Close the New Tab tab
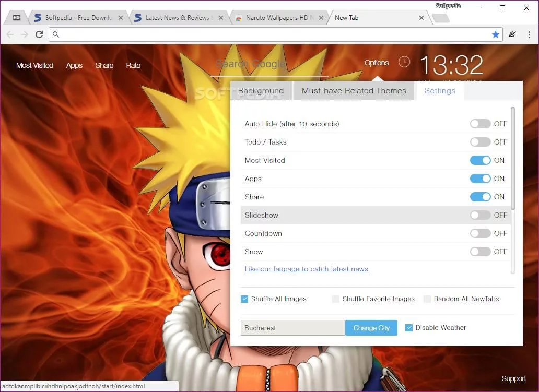 pos(421,18)
